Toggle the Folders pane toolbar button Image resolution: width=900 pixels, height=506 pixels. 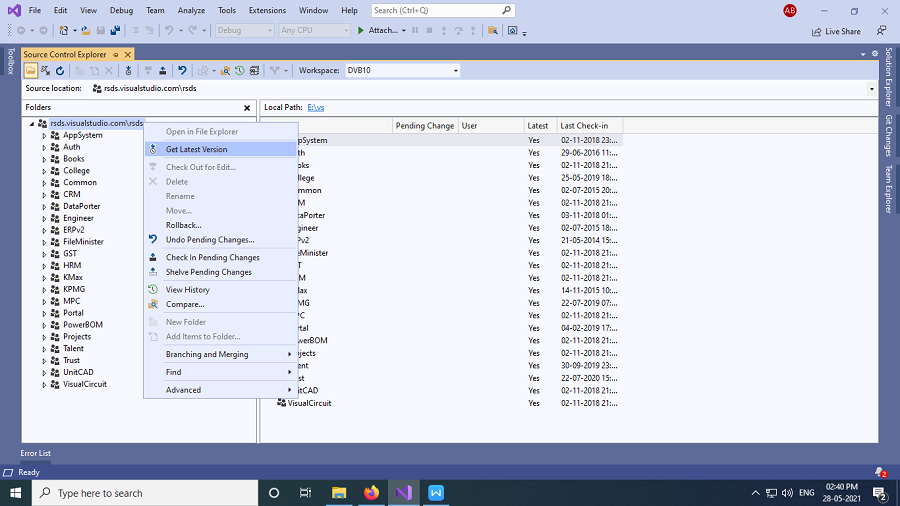pos(30,71)
